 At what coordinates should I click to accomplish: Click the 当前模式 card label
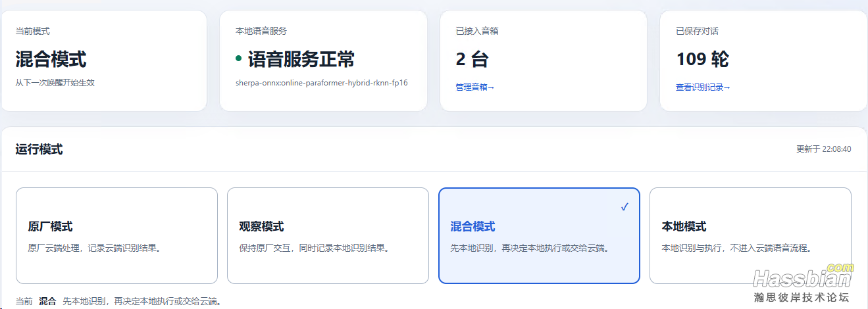pyautogui.click(x=33, y=31)
